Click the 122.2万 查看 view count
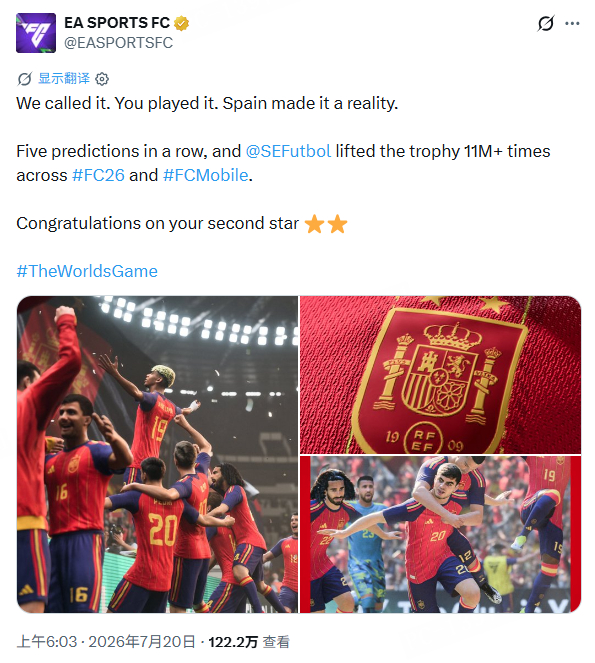Screen dimensions: 595x663 pyautogui.click(x=249, y=642)
